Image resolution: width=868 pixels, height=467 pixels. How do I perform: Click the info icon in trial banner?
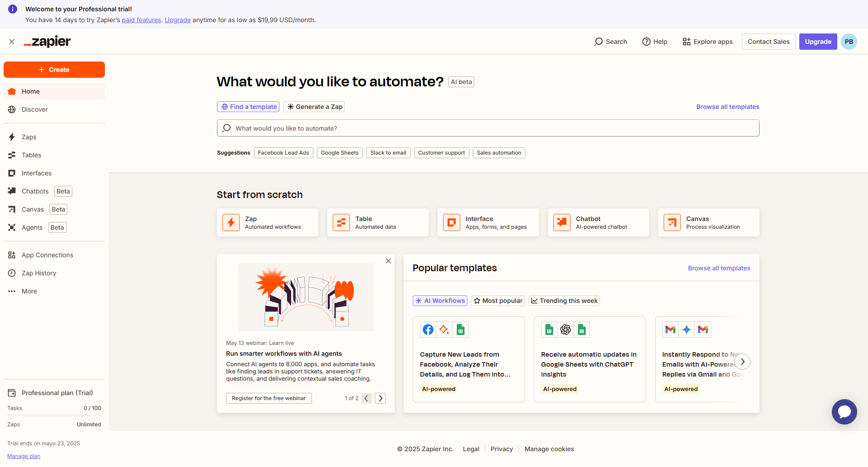tap(13, 9)
